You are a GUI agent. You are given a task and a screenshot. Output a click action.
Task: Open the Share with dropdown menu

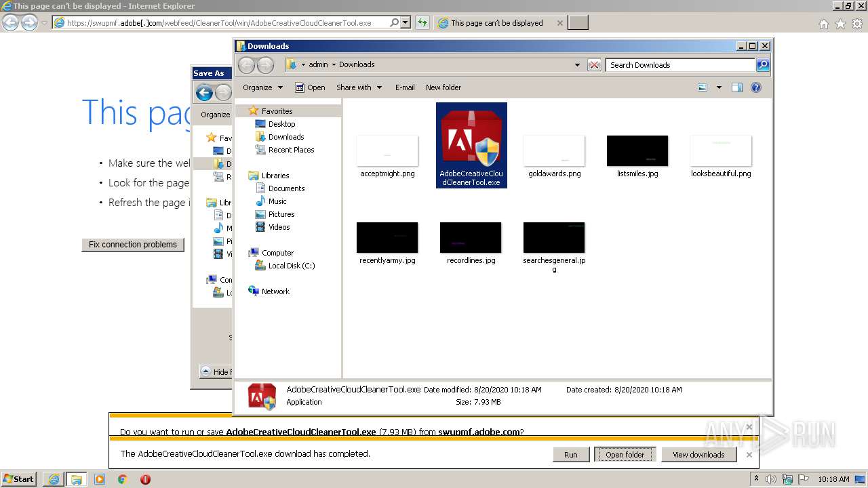tap(359, 87)
